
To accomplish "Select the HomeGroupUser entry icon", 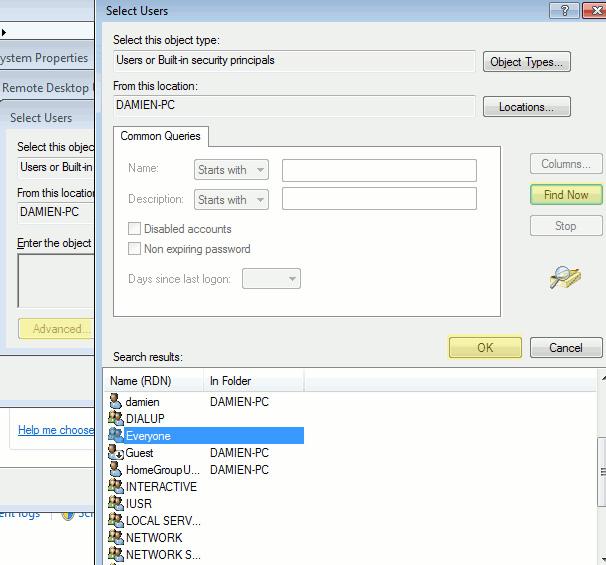I will click(115, 470).
